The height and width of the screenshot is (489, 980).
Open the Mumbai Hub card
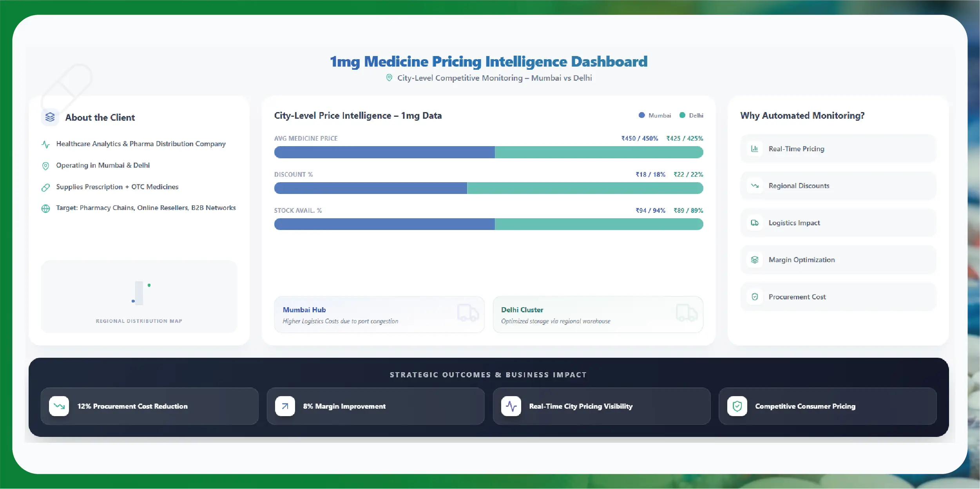379,315
